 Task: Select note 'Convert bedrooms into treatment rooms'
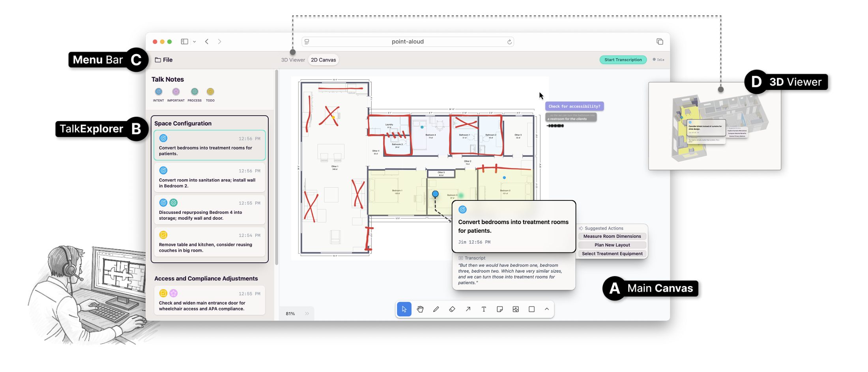click(210, 145)
